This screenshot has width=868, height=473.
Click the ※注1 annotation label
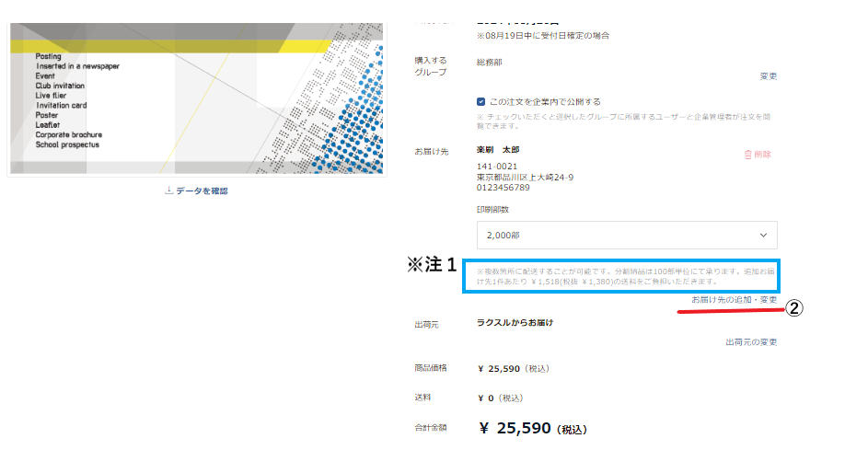click(x=432, y=264)
